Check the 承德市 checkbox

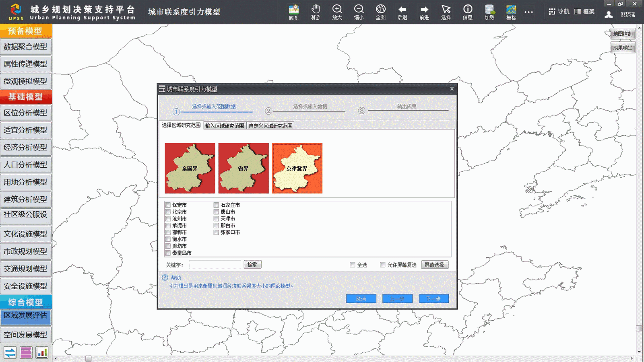[x=168, y=225]
